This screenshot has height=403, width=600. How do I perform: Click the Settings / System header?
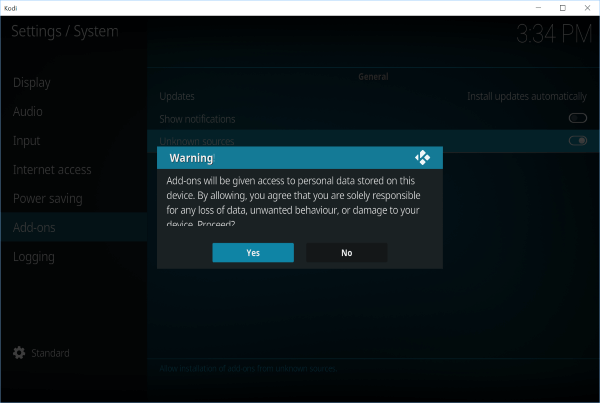coord(65,31)
